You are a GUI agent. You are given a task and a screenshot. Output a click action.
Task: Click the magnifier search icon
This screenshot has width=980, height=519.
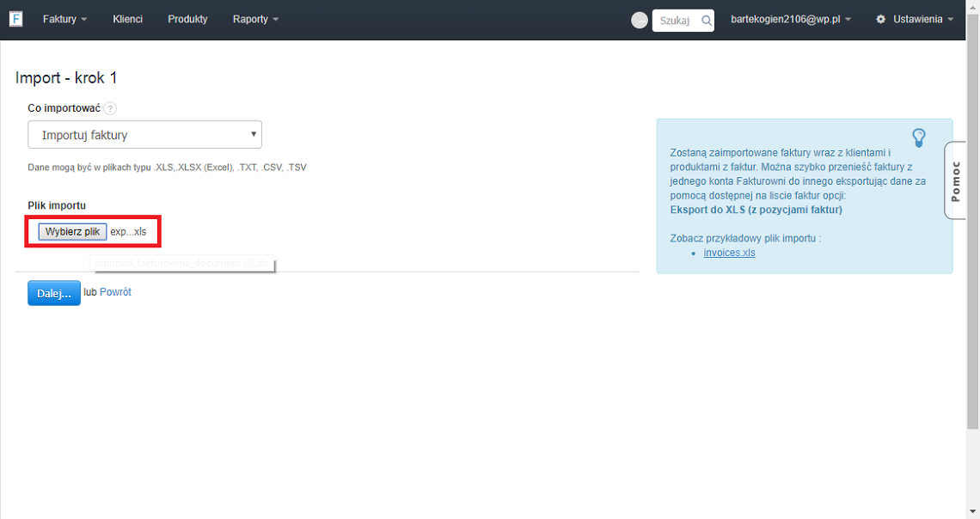point(706,21)
